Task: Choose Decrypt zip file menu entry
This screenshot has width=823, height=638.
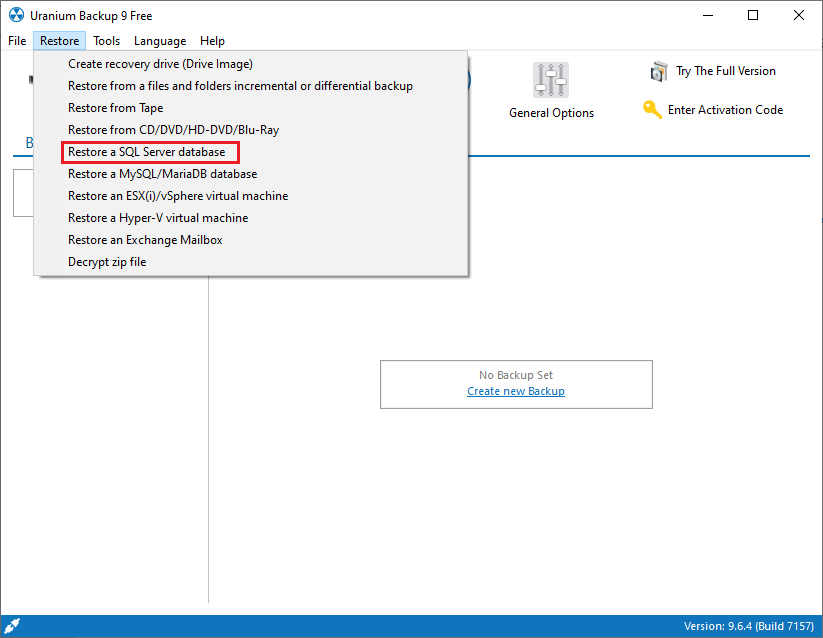Action: pyautogui.click(x=107, y=262)
